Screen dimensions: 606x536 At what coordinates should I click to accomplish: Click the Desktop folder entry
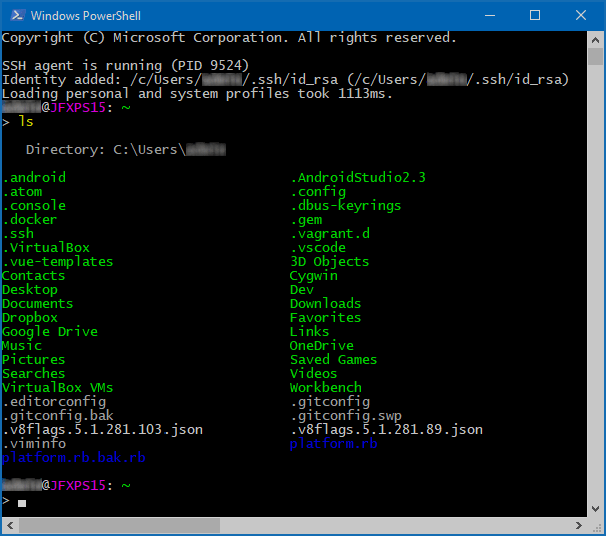(x=30, y=289)
